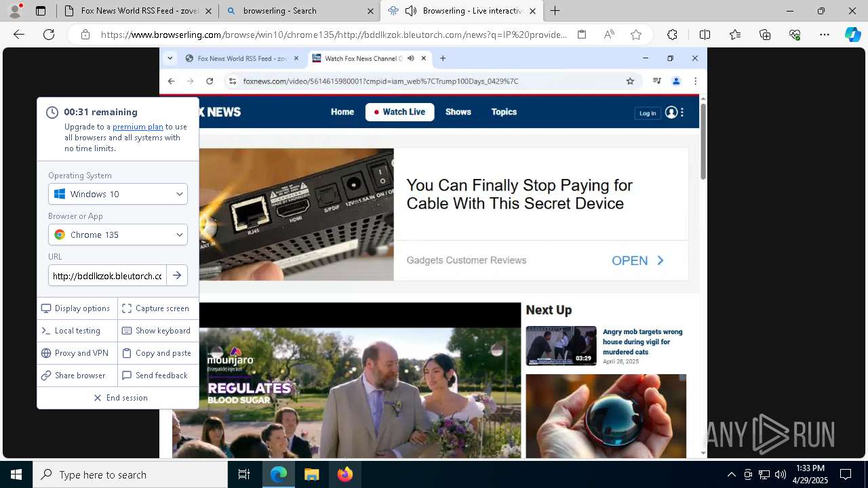This screenshot has width=868, height=488.
Task: Open Chrome media control icon
Action: (656, 81)
